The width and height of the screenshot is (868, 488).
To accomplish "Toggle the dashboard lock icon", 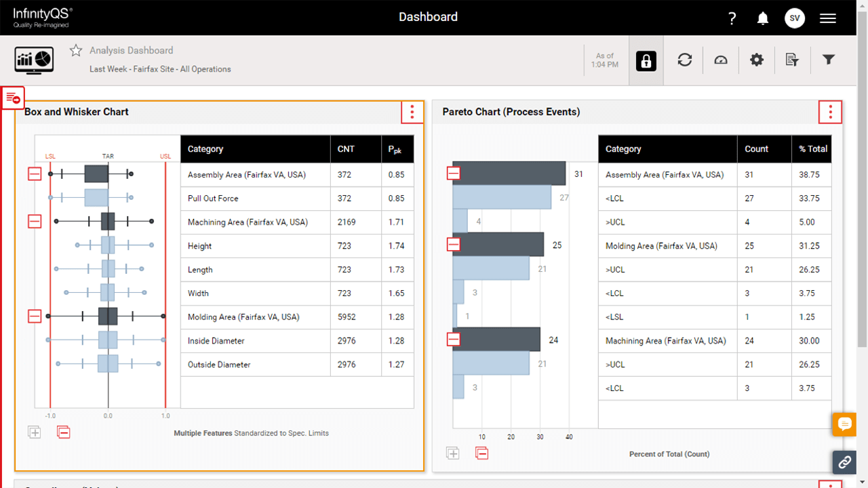I will [x=646, y=60].
